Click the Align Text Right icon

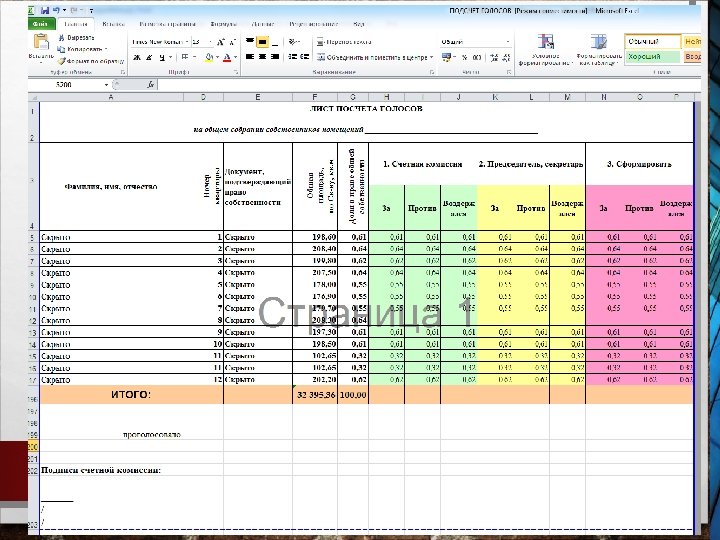(x=275, y=57)
